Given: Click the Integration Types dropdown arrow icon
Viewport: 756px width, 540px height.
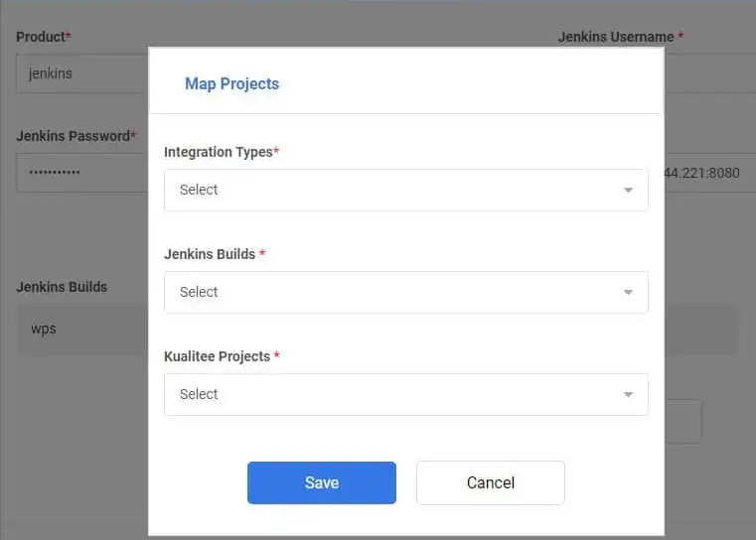Looking at the screenshot, I should coord(628,191).
